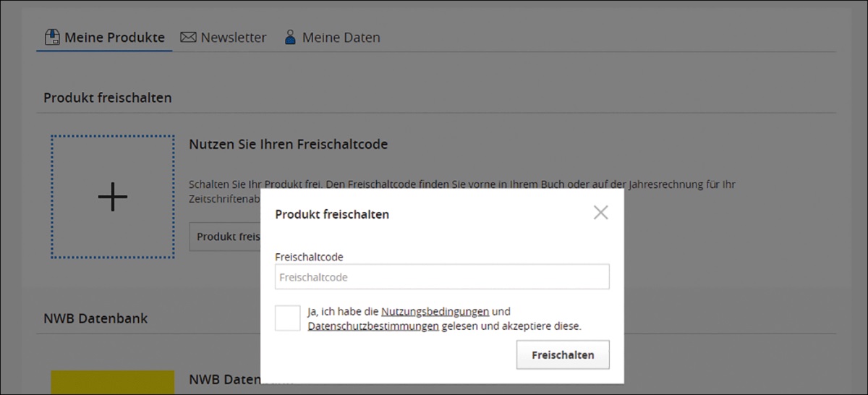Switch to the Meine Produkte tab
Viewport: 868px width, 395px height.
pyautogui.click(x=114, y=37)
